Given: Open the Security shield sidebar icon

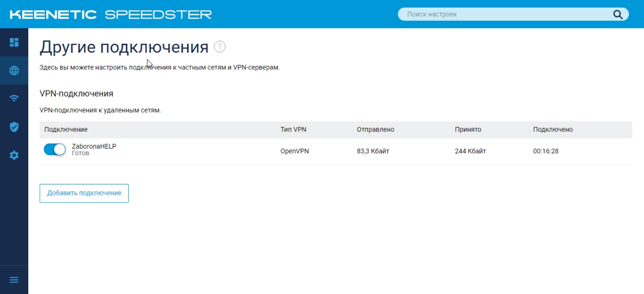Looking at the screenshot, I should tap(14, 127).
